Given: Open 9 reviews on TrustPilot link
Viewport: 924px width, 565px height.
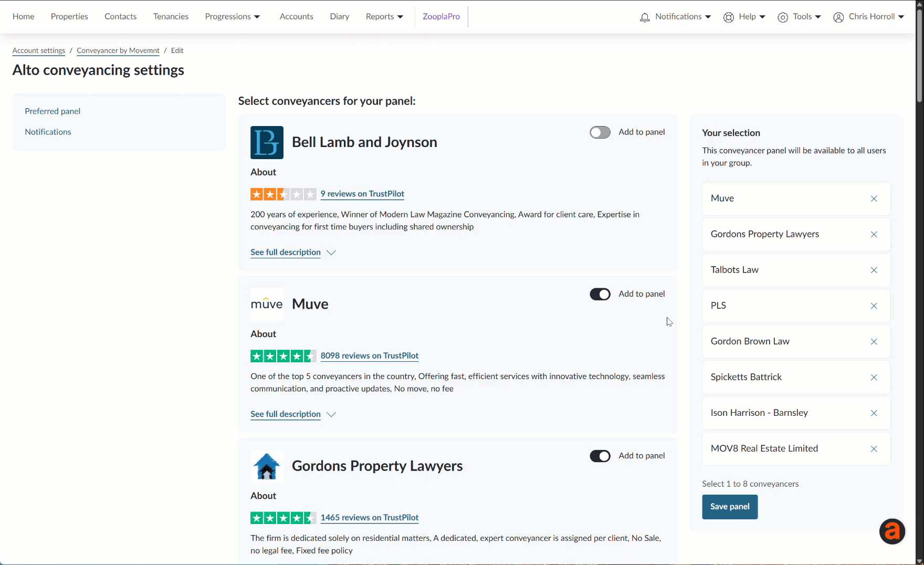Looking at the screenshot, I should click(x=362, y=194).
